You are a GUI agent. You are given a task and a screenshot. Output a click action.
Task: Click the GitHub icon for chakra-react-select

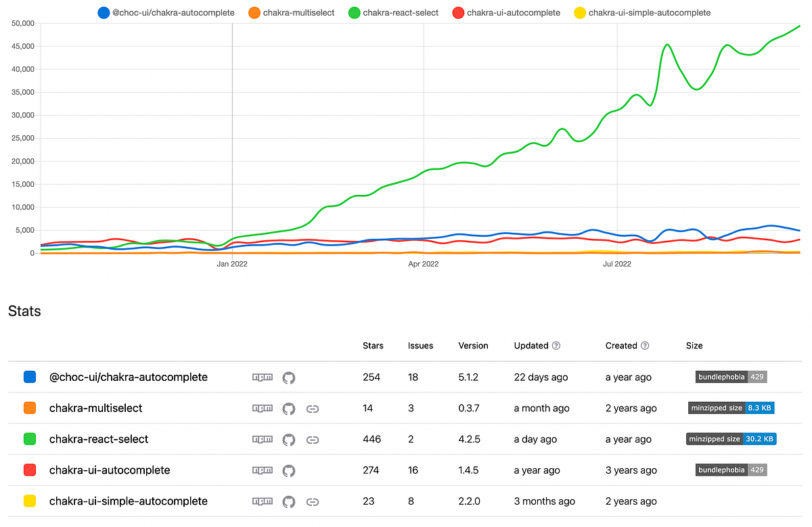[289, 439]
